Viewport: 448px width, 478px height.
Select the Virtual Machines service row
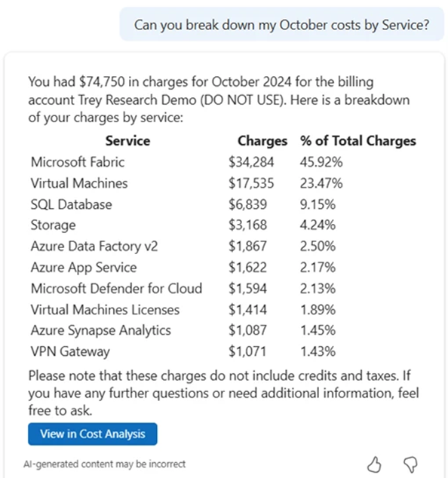pos(223,183)
